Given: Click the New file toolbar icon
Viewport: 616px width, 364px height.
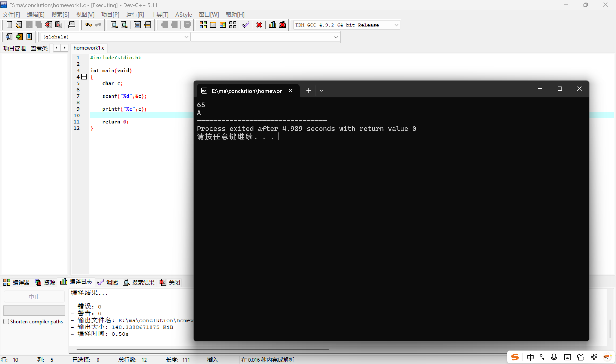Looking at the screenshot, I should 9,25.
